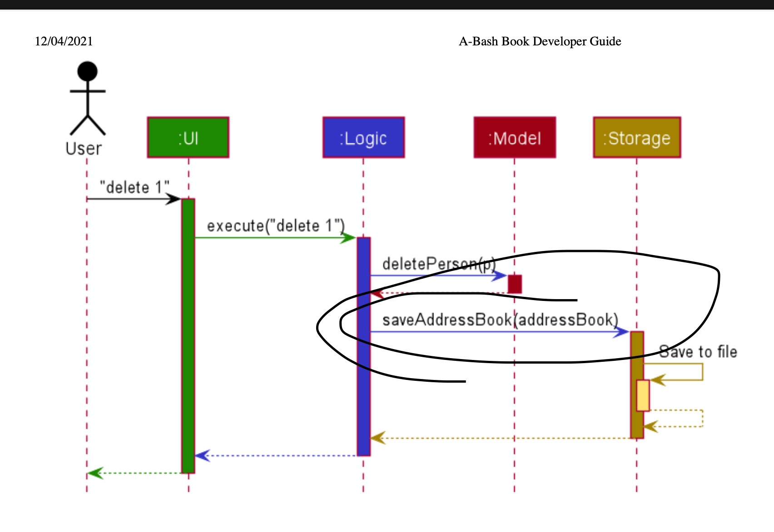Viewport: 774px width, 532px height.
Task: Click the Save to file label
Action: click(x=698, y=352)
